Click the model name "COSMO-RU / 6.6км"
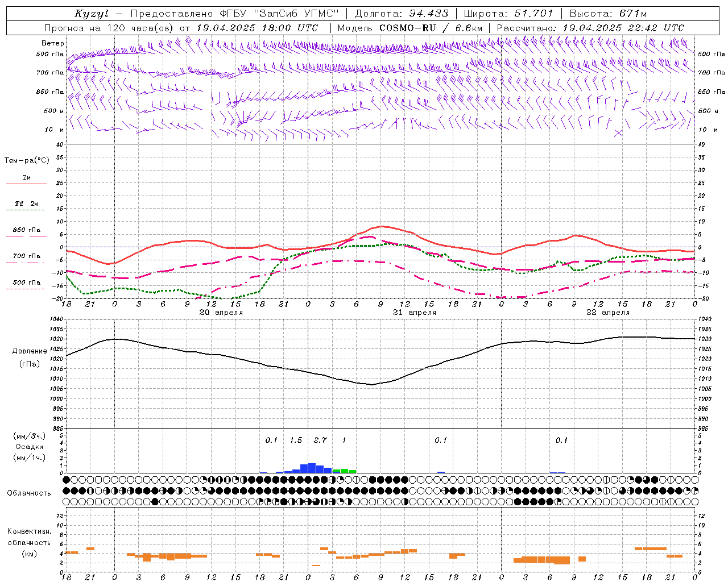Viewport: 728px width, 582px height. click(431, 28)
